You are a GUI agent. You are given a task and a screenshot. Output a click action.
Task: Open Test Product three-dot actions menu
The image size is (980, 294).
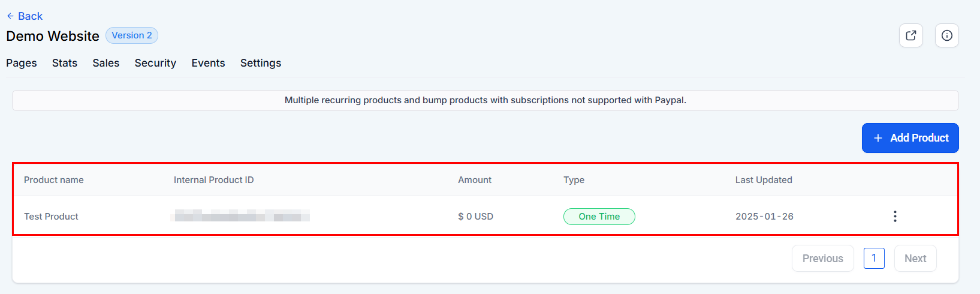click(894, 217)
